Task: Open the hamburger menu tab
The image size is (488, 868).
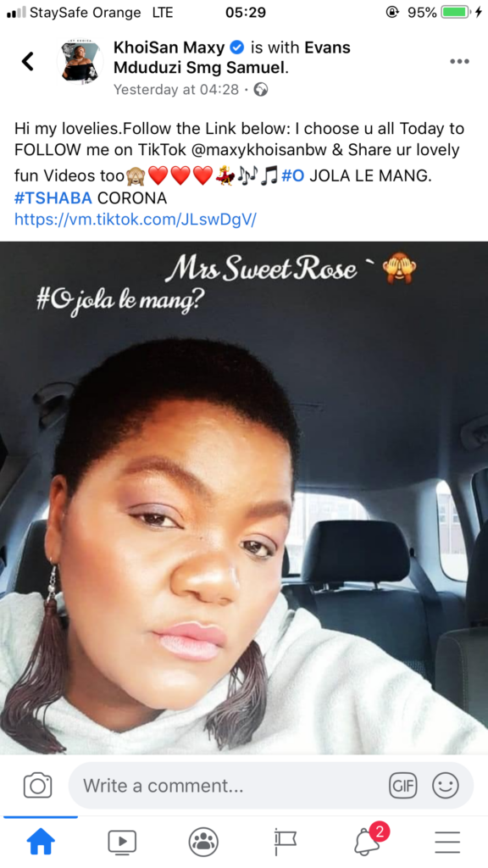Action: [x=447, y=842]
